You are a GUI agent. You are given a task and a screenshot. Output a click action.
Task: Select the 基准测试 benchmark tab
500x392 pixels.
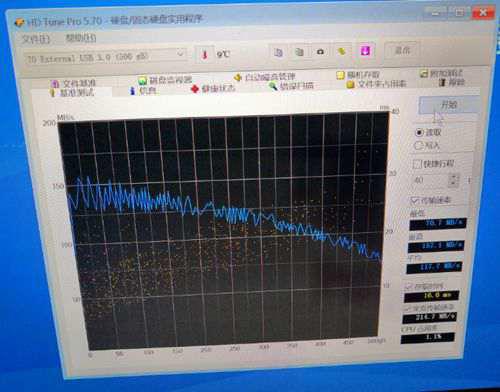tap(72, 93)
